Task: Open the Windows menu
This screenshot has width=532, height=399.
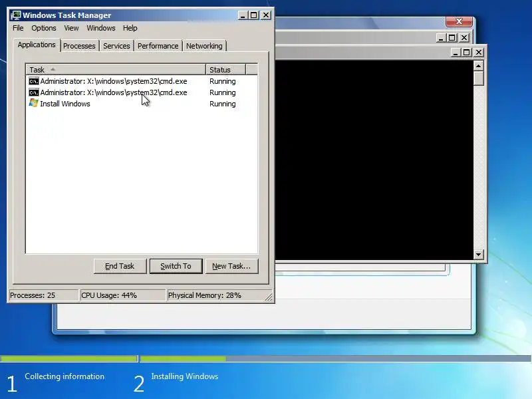Action: [101, 28]
